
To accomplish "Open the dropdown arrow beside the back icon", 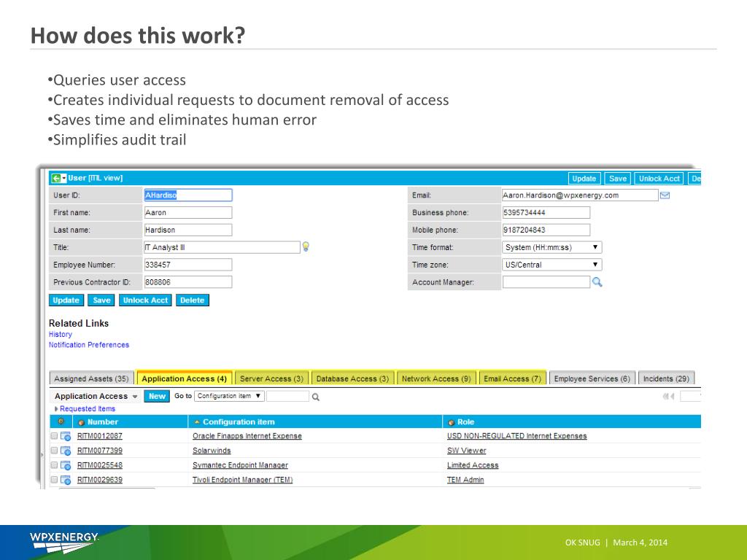I will [x=64, y=178].
